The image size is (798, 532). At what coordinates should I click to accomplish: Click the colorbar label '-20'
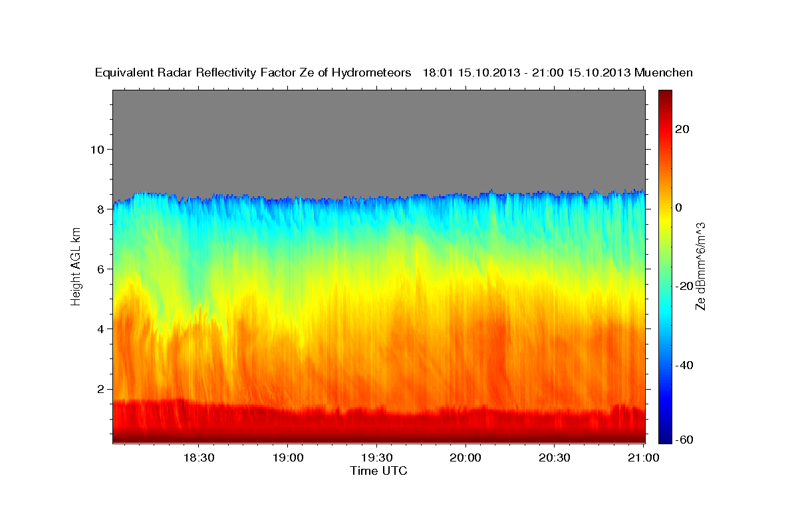coord(685,286)
